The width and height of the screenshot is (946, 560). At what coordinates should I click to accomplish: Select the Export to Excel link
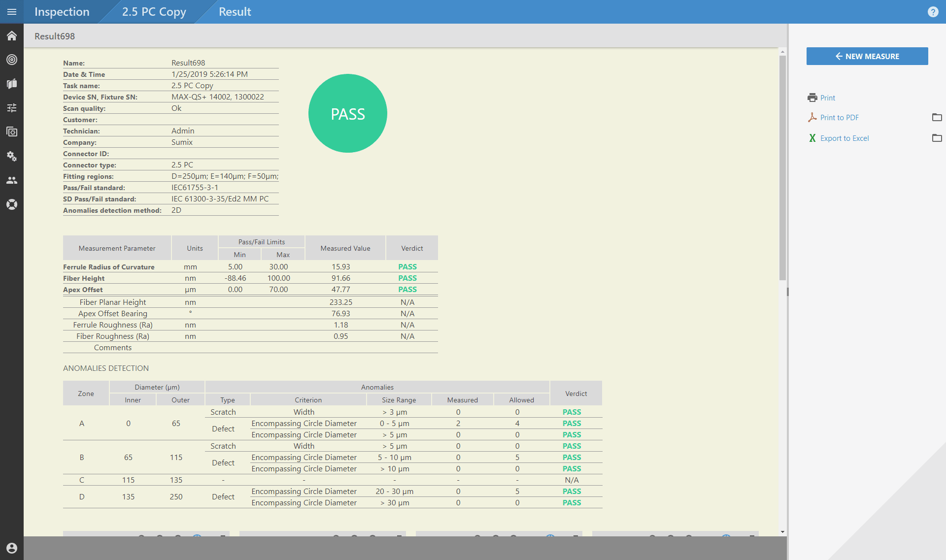point(845,138)
